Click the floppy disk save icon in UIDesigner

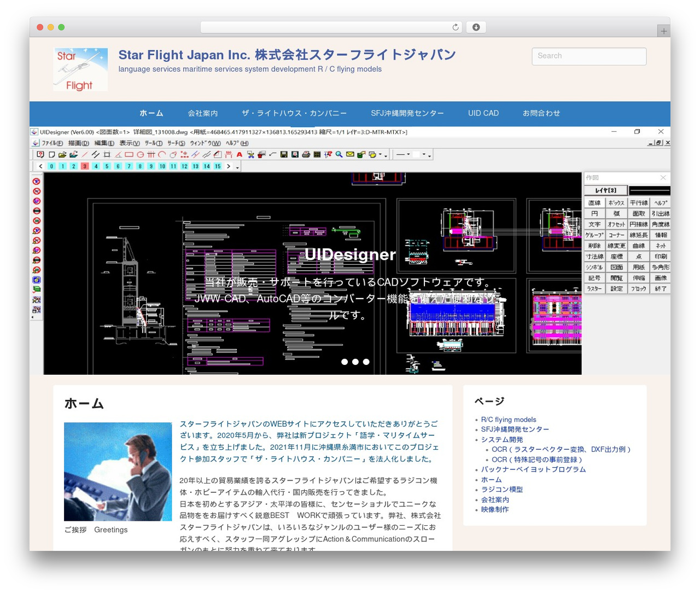(284, 154)
